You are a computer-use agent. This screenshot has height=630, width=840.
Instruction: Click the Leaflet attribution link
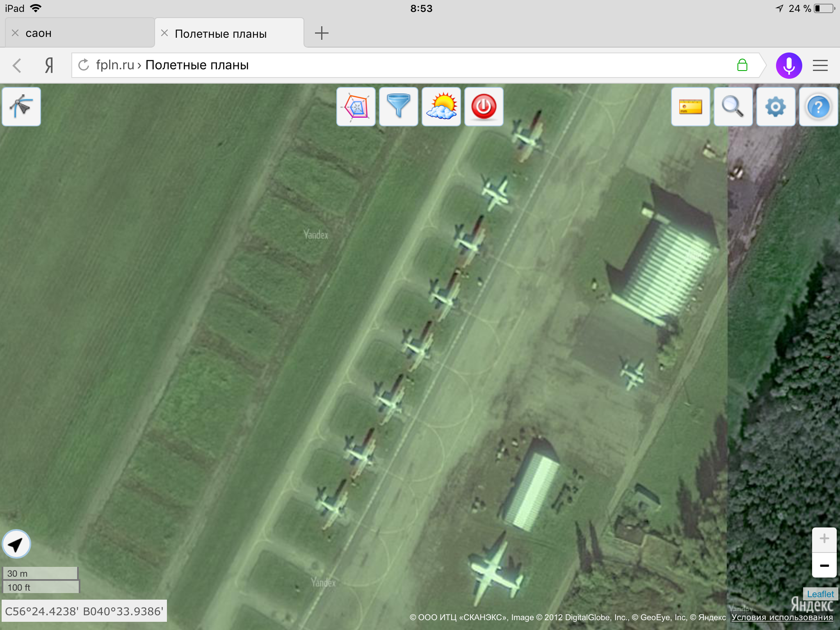point(820,594)
